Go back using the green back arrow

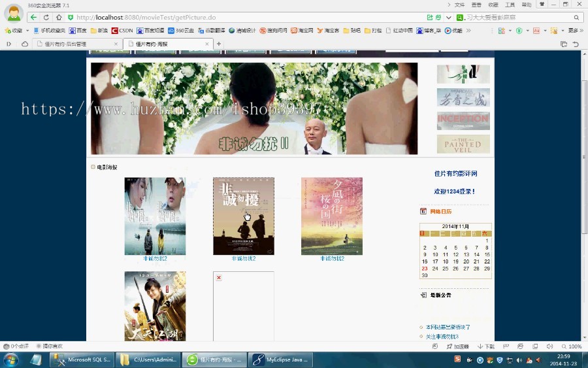(34, 17)
